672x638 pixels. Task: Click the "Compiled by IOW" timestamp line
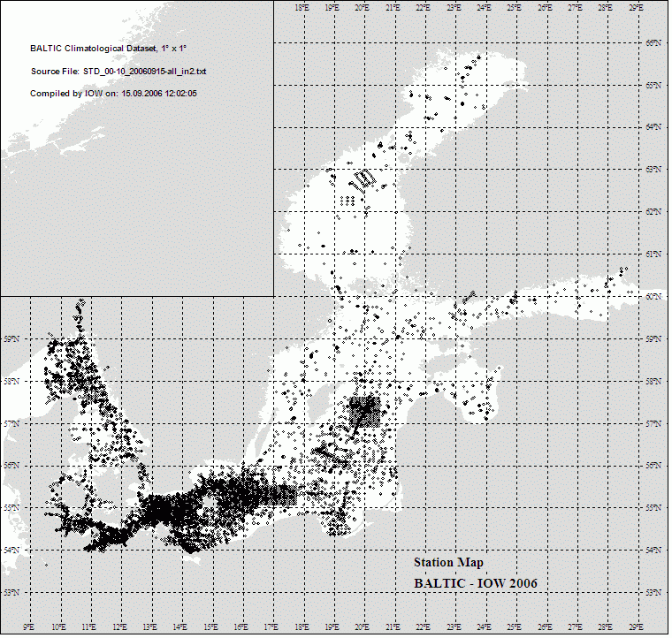(x=113, y=93)
